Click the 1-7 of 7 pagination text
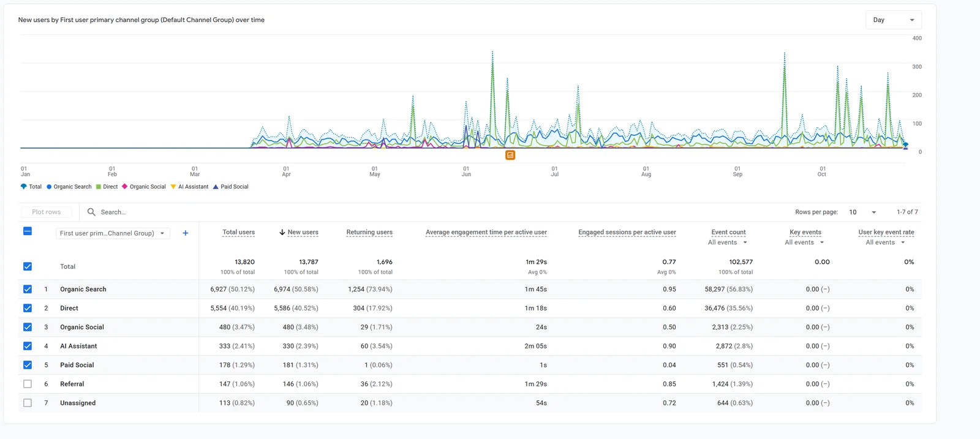The image size is (980, 439). 907,212
